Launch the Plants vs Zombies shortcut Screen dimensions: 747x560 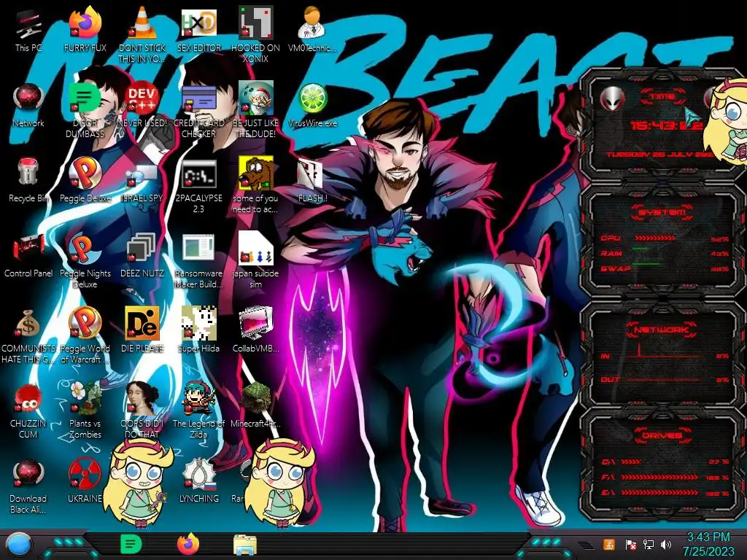tap(85, 411)
